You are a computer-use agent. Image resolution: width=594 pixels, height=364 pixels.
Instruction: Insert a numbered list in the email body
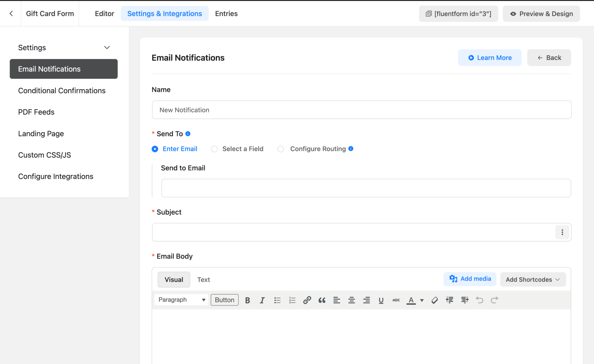pyautogui.click(x=292, y=300)
